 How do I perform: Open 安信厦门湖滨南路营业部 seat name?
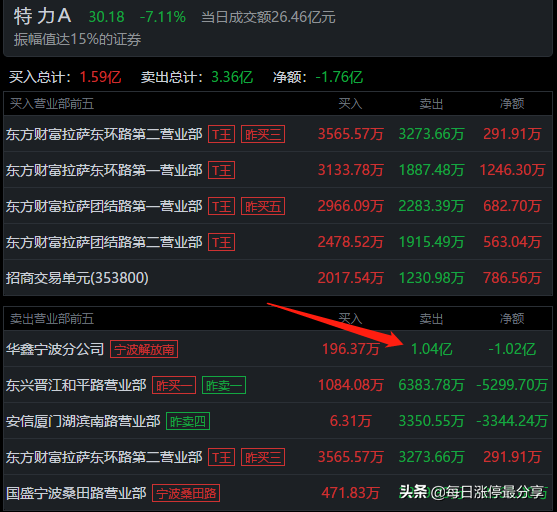pyautogui.click(x=83, y=421)
